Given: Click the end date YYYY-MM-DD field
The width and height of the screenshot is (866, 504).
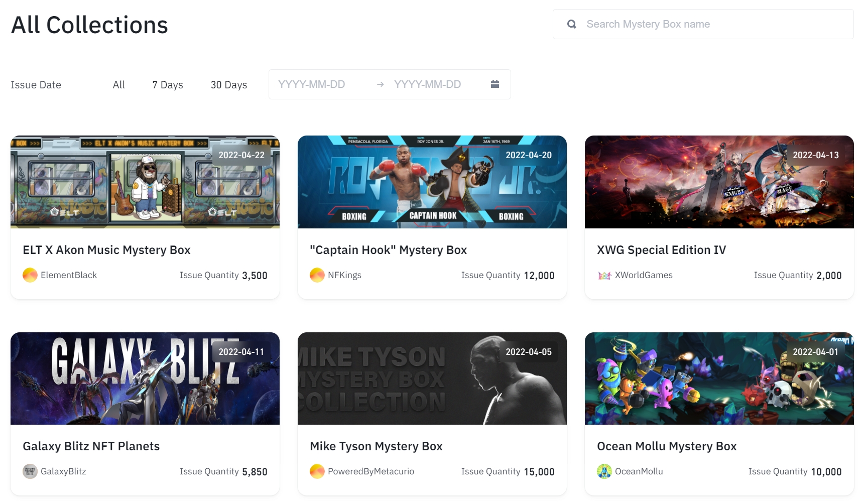Looking at the screenshot, I should (427, 84).
